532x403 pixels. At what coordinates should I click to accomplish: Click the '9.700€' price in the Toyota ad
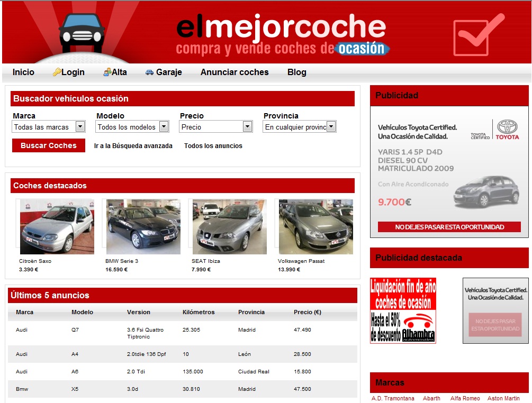coord(394,203)
